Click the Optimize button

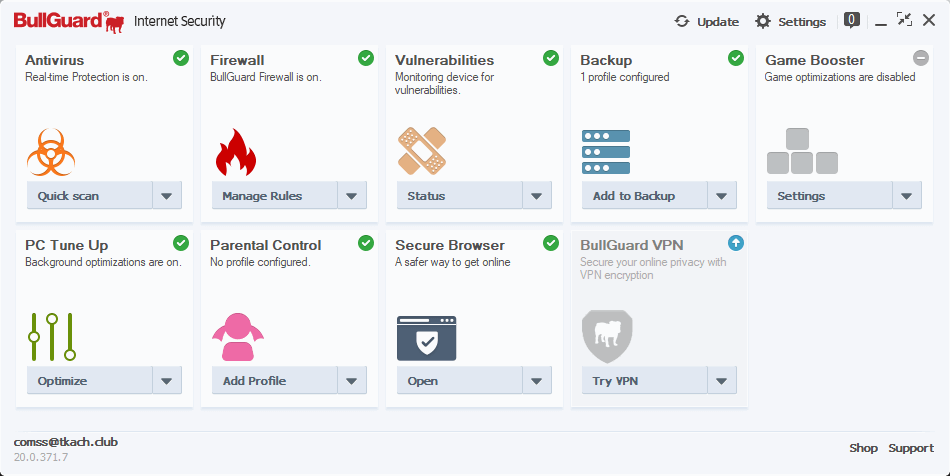coord(88,381)
